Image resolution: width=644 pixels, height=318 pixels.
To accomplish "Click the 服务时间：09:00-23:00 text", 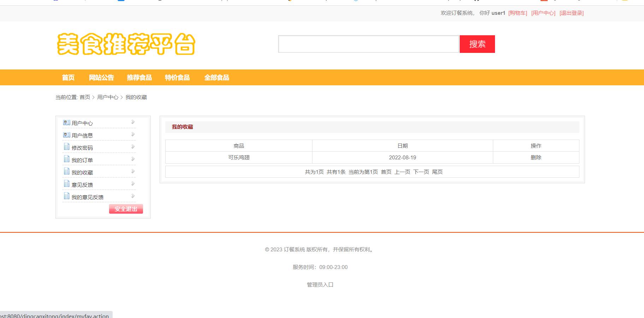I will click(x=320, y=267).
